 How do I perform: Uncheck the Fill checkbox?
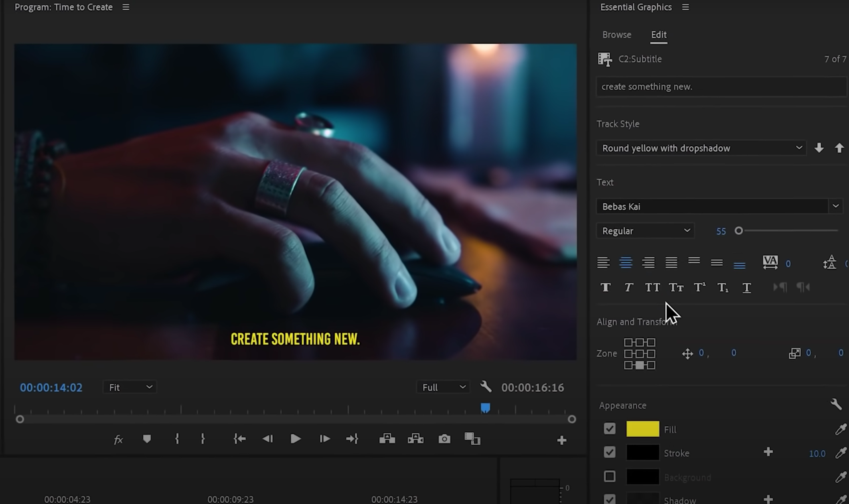[x=609, y=429]
